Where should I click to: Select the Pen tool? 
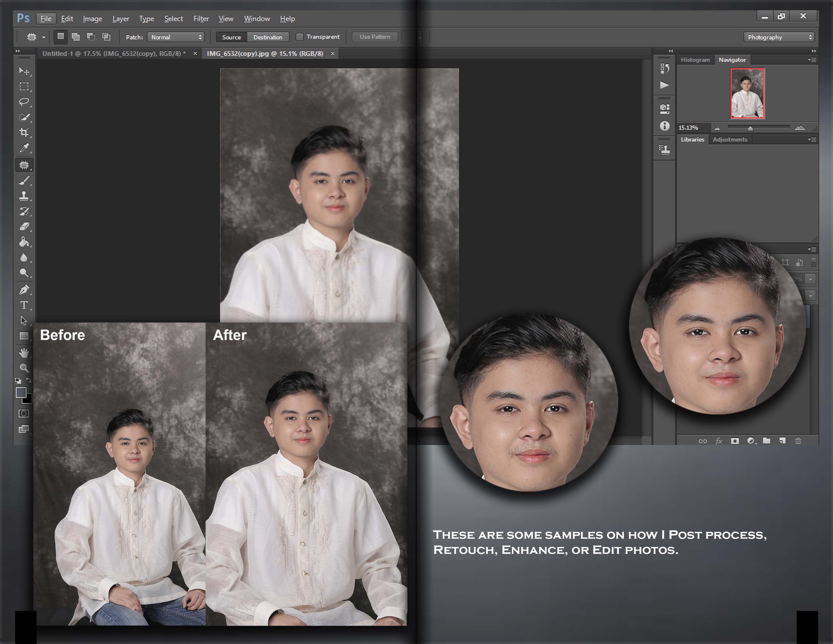[24, 290]
